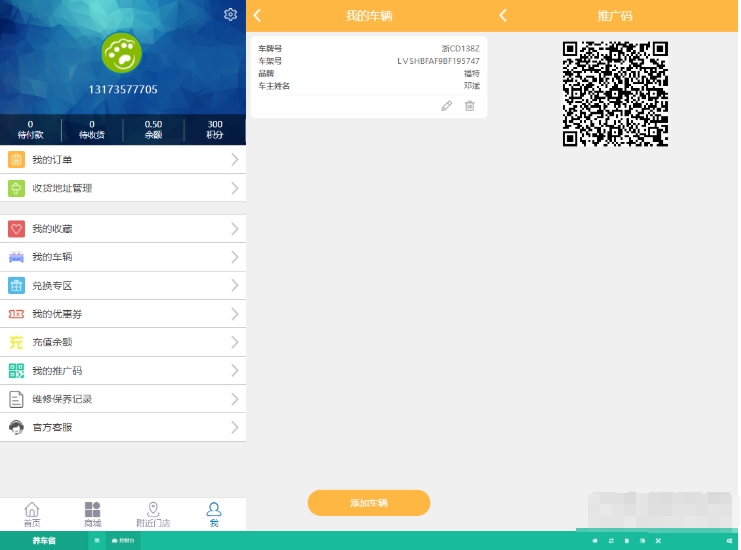Expand the 我的收藏 row chevron

[234, 229]
